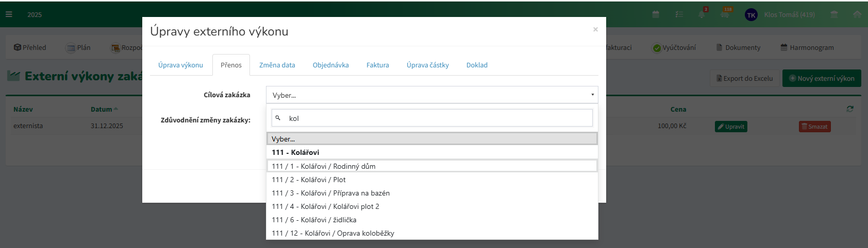Image resolution: width=868 pixels, height=248 pixels.
Task: Open bell notifications with badge 2
Action: [x=702, y=14]
